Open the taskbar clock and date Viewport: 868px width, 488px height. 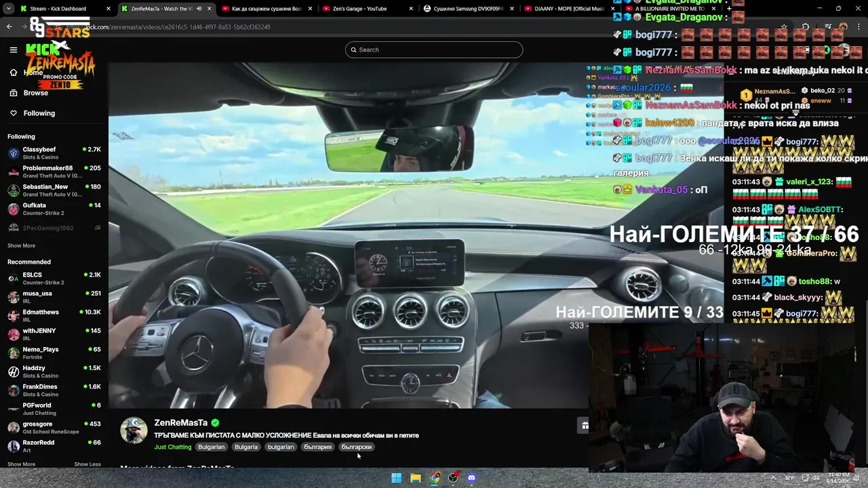coord(837,478)
